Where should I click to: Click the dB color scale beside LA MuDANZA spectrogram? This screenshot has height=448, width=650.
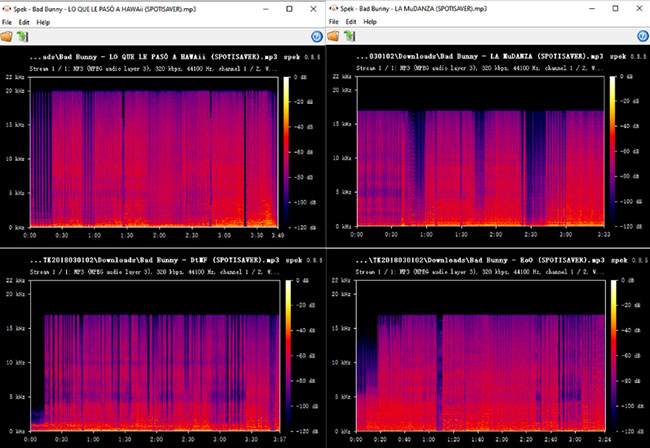[x=613, y=151]
